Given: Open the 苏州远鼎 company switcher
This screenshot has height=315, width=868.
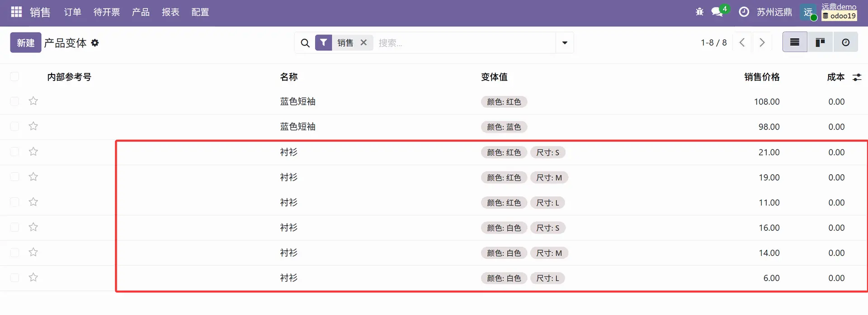Looking at the screenshot, I should 774,12.
